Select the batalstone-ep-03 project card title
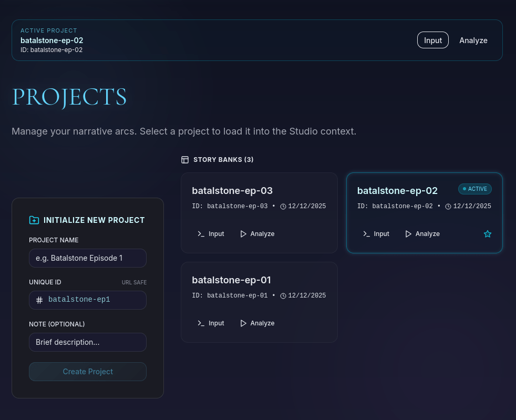Image resolution: width=516 pixels, height=420 pixels. pyautogui.click(x=232, y=191)
